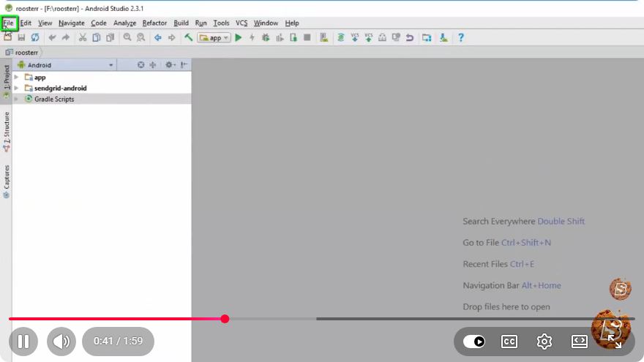Toggle closed captions with CC button
This screenshot has width=644, height=362.
pos(509,342)
